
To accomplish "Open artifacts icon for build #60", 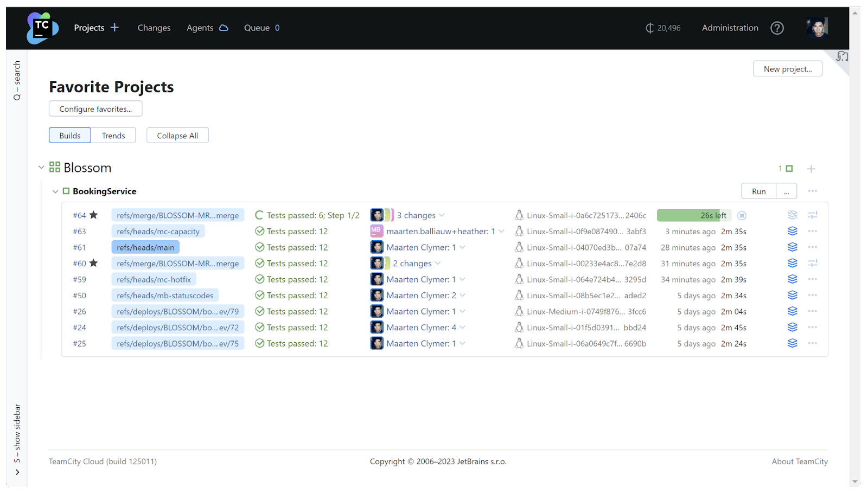I will (793, 263).
